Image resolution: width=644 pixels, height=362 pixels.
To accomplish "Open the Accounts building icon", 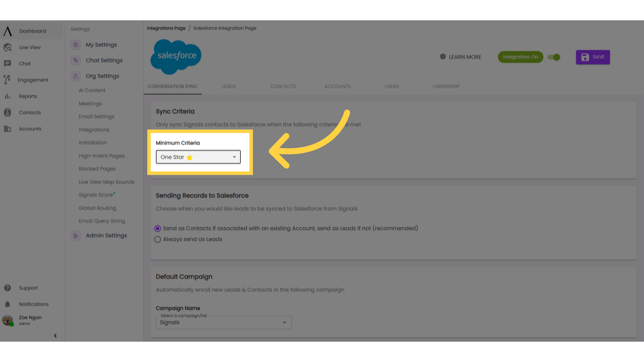I will coord(7,129).
